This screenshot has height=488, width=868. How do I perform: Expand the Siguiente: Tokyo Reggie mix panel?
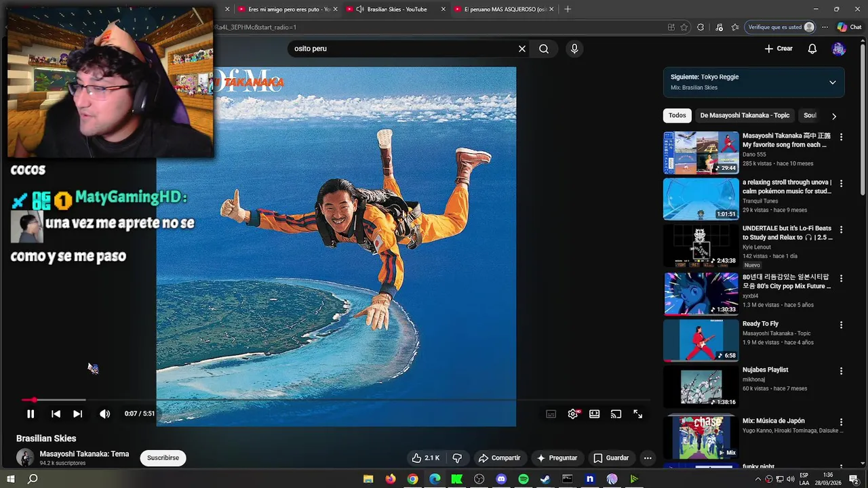(832, 83)
